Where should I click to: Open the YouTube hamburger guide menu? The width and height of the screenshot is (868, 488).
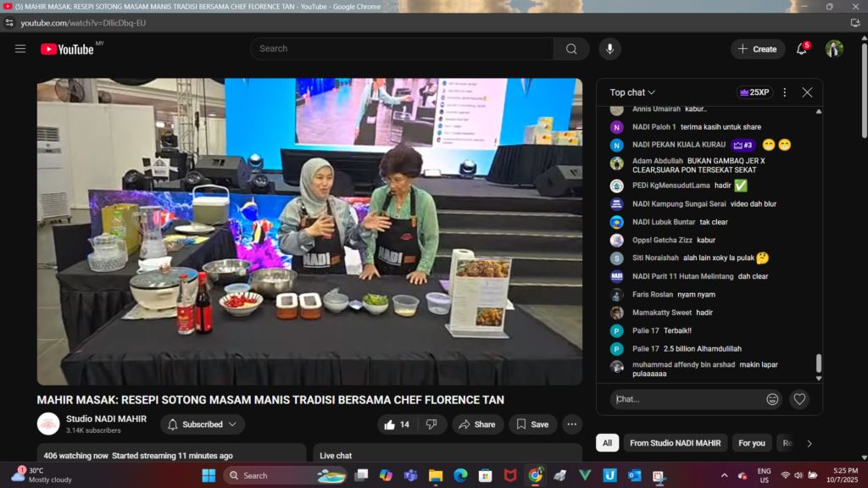click(20, 49)
